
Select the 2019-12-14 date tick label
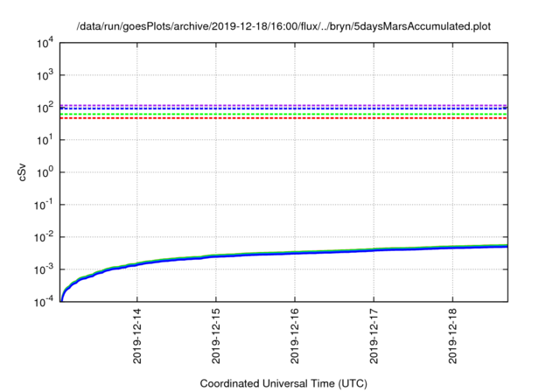click(137, 336)
